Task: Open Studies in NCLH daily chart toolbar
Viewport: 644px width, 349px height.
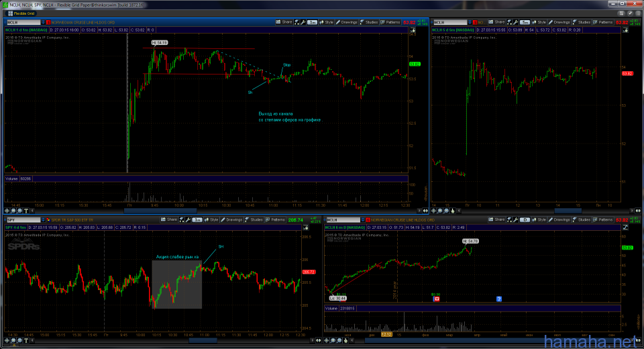Action: point(581,220)
